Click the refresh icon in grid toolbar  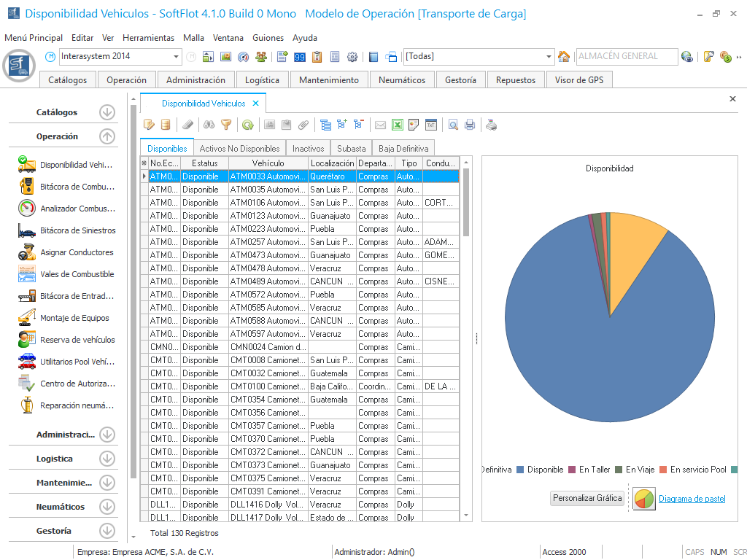click(x=248, y=125)
